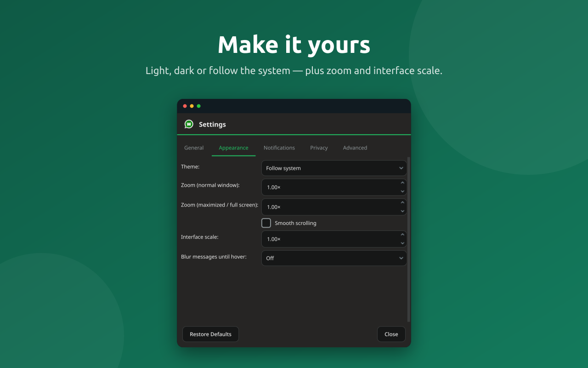Select the Appearance tab
This screenshot has height=368, width=588.
click(x=233, y=148)
